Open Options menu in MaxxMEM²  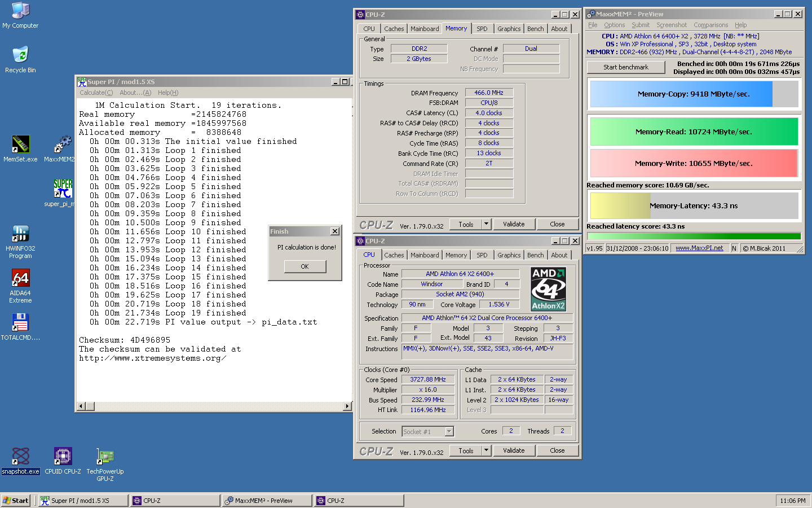[614, 25]
